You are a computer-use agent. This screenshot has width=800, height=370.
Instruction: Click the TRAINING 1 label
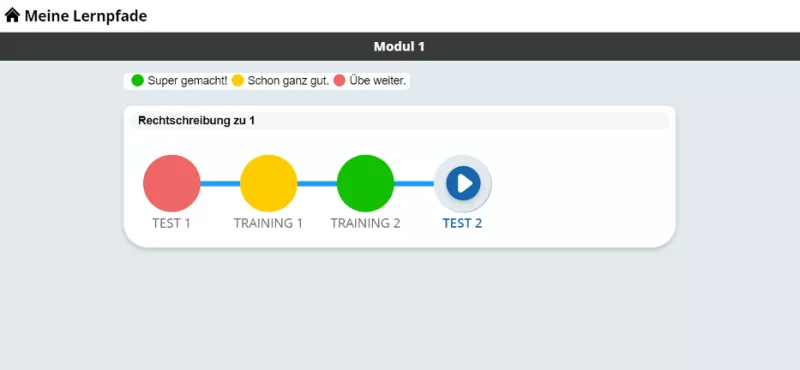[x=268, y=224]
